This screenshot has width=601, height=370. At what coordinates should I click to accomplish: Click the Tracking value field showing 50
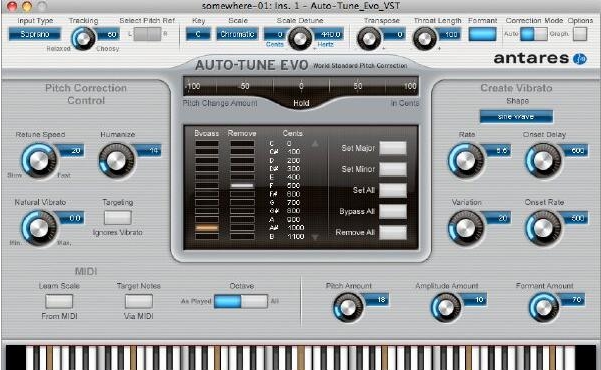(x=108, y=35)
